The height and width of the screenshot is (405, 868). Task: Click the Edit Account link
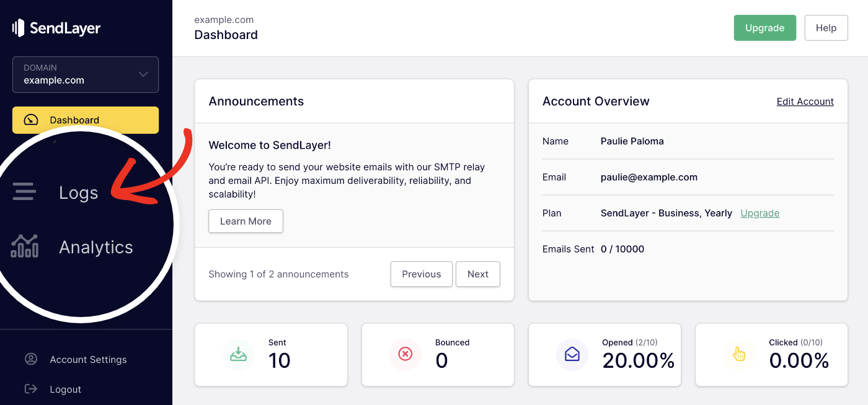pyautogui.click(x=805, y=101)
